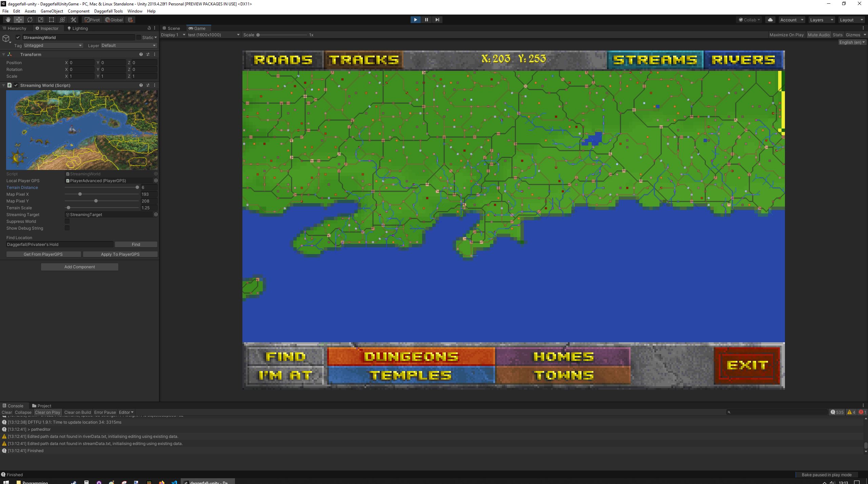Open the cloud services icon

click(770, 20)
